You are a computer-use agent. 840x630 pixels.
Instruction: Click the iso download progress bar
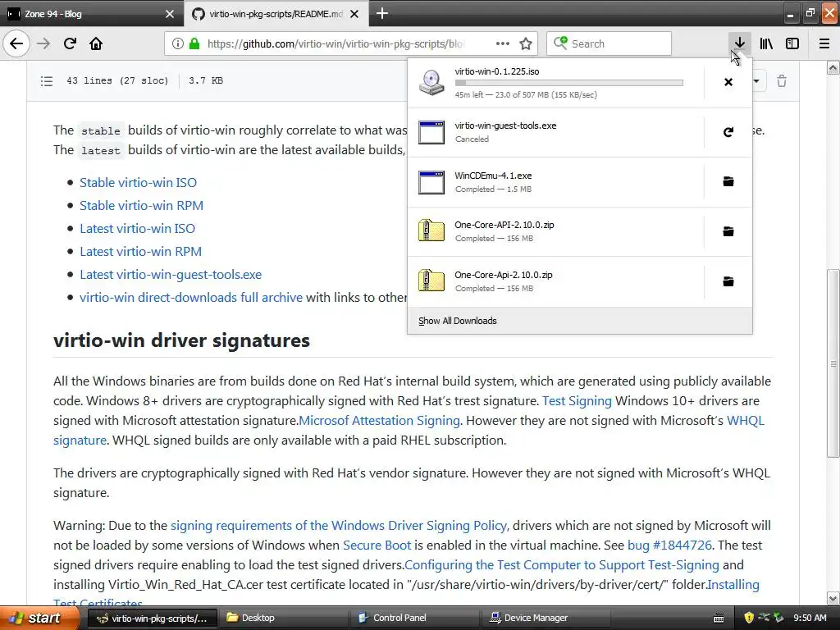[569, 83]
